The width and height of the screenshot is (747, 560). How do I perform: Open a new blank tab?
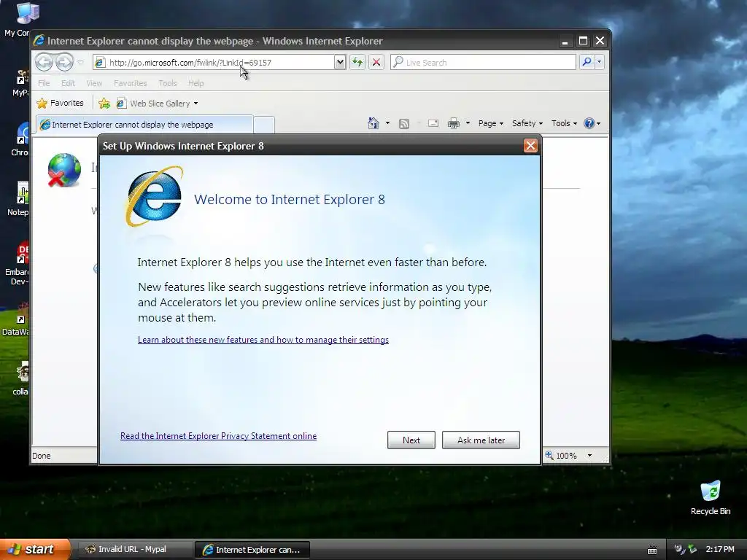(x=264, y=125)
